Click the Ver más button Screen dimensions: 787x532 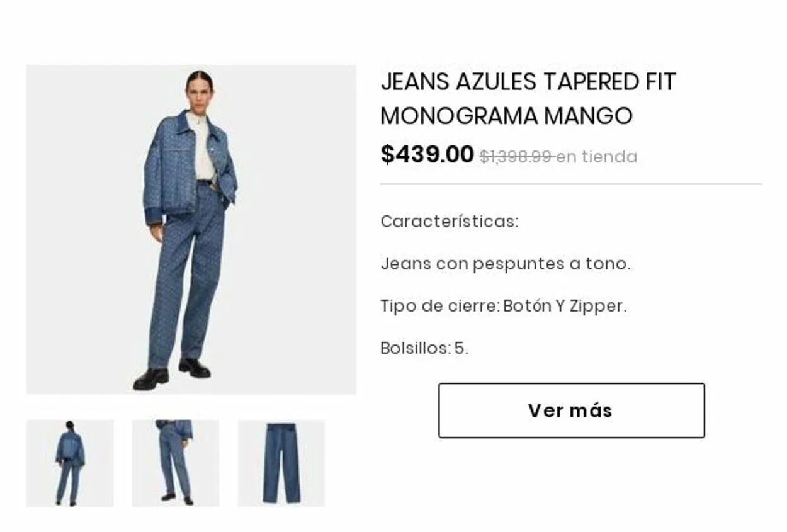571,410
